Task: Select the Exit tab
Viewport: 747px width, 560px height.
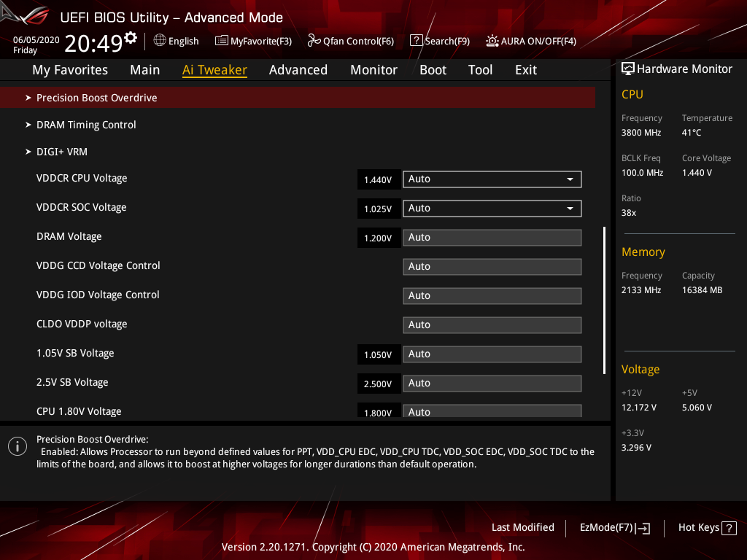Action: pos(526,70)
